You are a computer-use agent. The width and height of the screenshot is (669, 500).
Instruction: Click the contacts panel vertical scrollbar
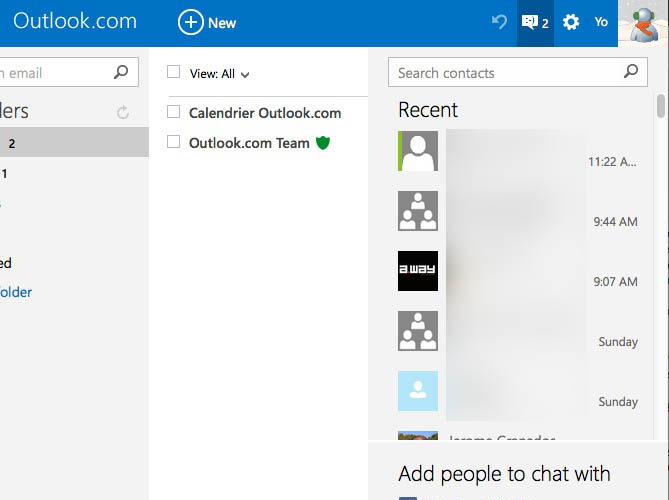(x=661, y=105)
